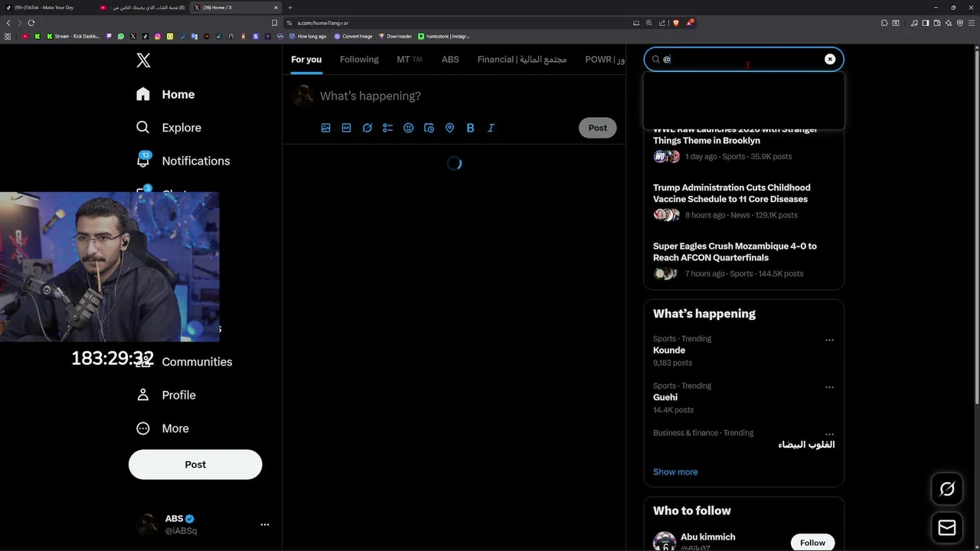Open the Grok floating button
980x551 pixels.
pos(947,489)
